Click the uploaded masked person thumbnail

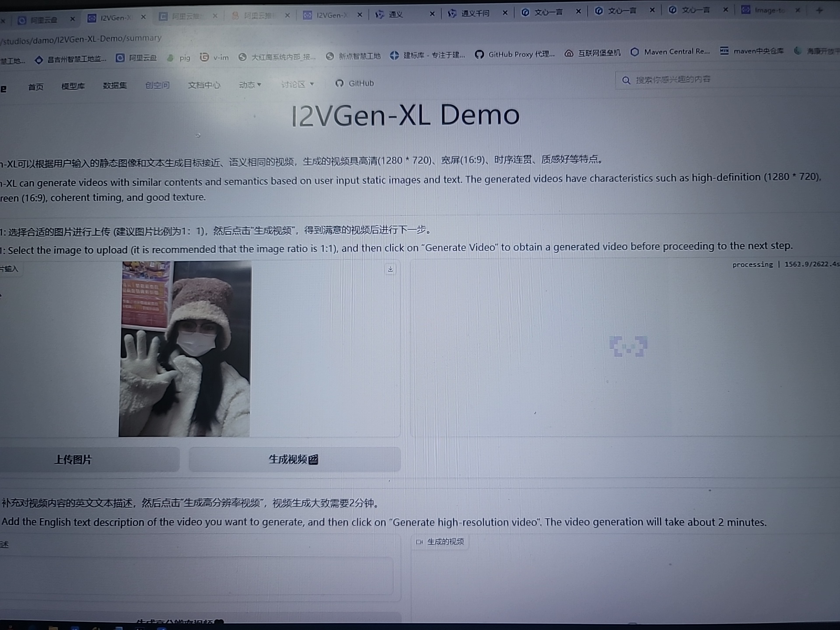click(x=185, y=349)
